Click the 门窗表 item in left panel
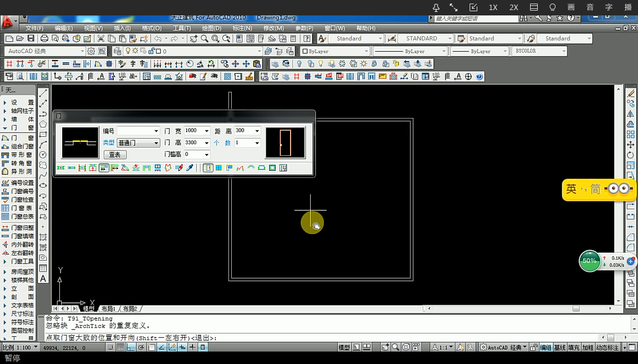The image size is (638, 364). click(22, 208)
